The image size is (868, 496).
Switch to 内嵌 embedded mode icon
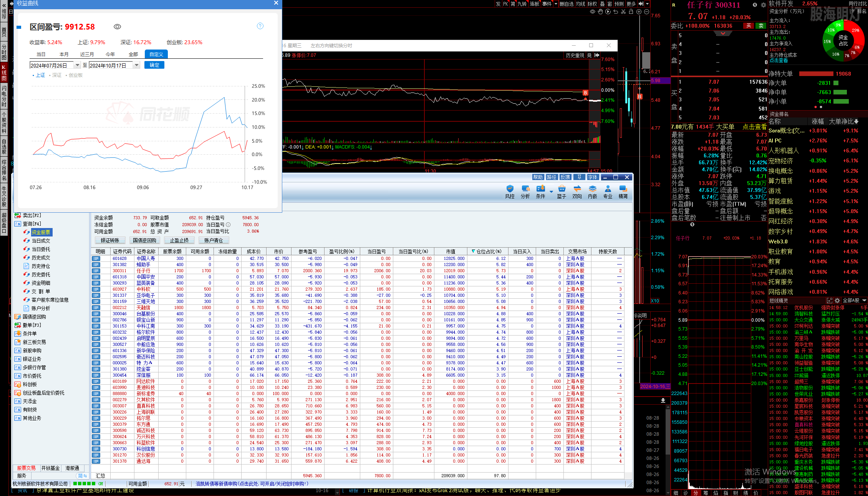point(592,192)
